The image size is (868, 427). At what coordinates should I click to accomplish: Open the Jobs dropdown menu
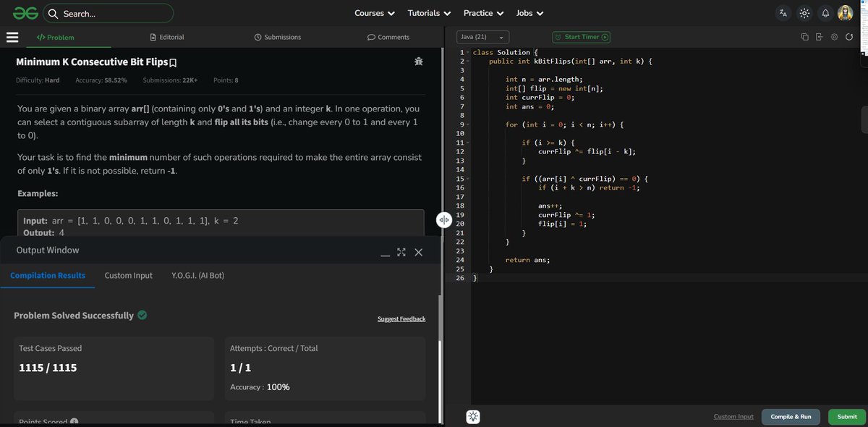coord(530,13)
